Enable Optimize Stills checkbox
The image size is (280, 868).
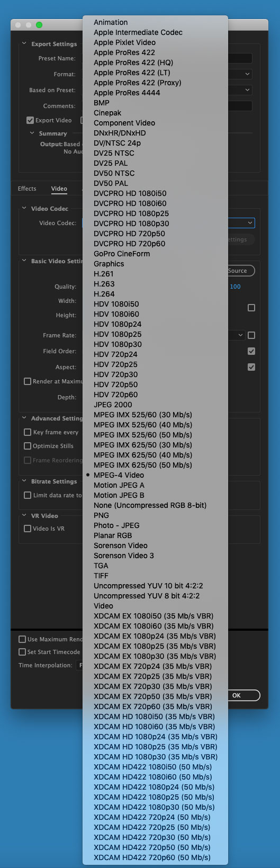coord(28,446)
